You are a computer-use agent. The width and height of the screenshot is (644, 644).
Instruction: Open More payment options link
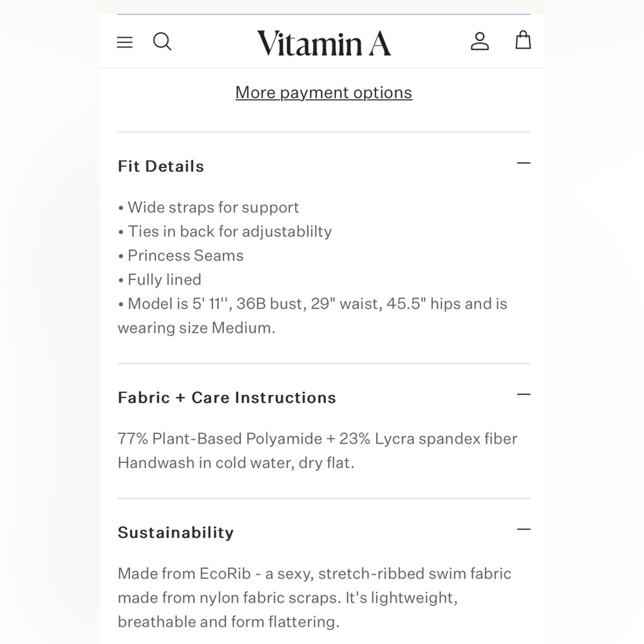pyautogui.click(x=324, y=92)
